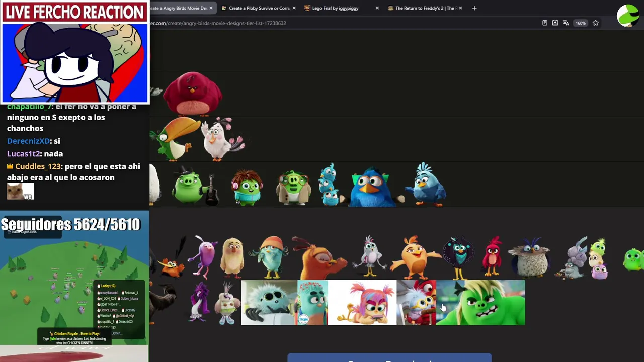This screenshot has width=644, height=362.
Task: Pick the green pig with brown hair
Action: (247, 187)
